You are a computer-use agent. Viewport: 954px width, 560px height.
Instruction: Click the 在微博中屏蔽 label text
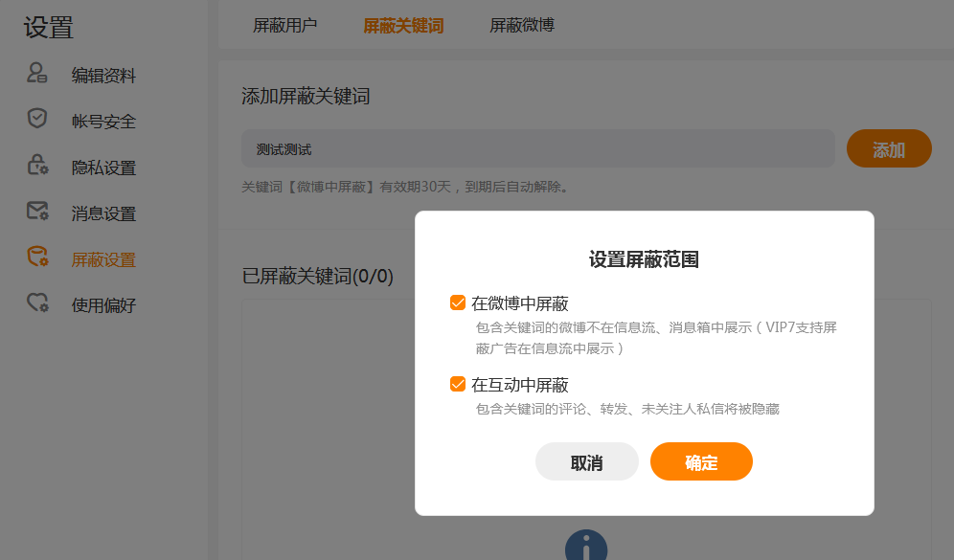[x=519, y=302]
